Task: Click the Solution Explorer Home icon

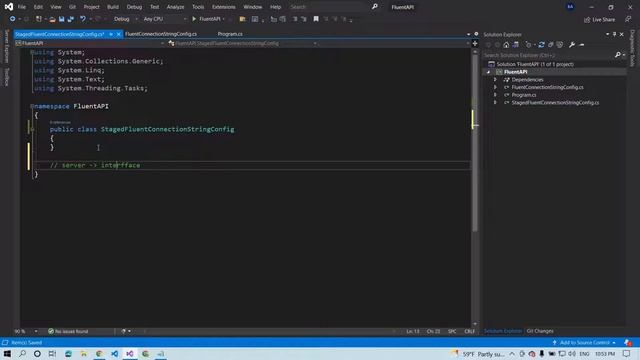Action: point(506,45)
